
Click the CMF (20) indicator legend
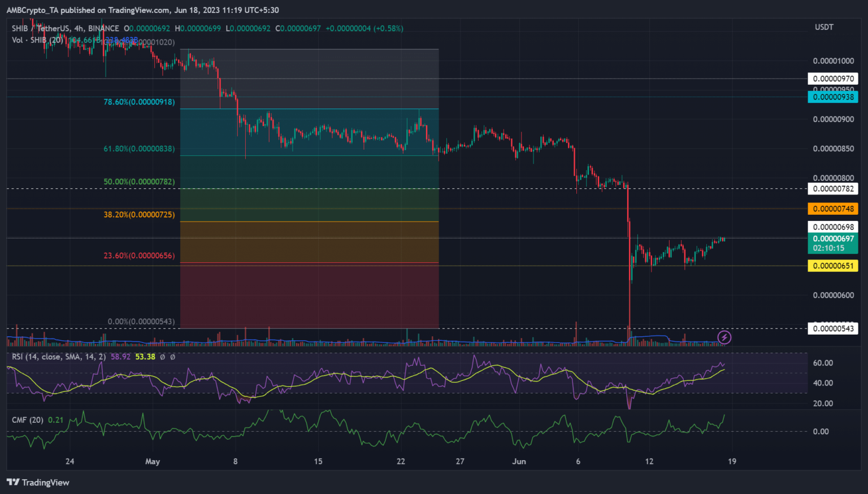(28, 420)
